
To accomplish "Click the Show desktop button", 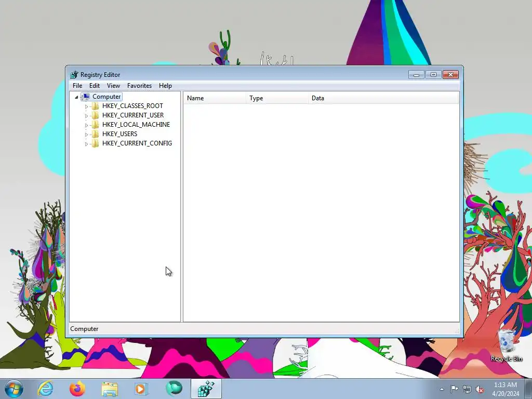I will pos(528,389).
